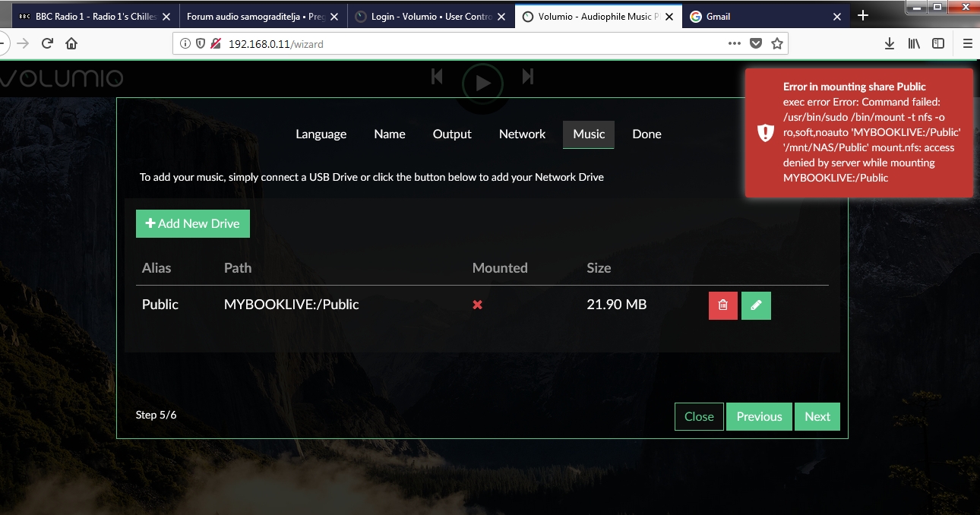The height and width of the screenshot is (515, 980).
Task: Dismiss the mounting error notification
Action: (x=859, y=133)
